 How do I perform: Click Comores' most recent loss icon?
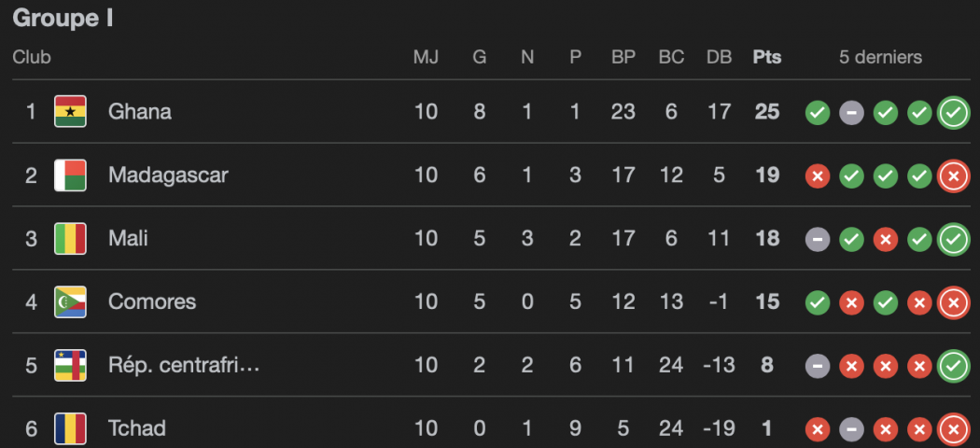953,302
